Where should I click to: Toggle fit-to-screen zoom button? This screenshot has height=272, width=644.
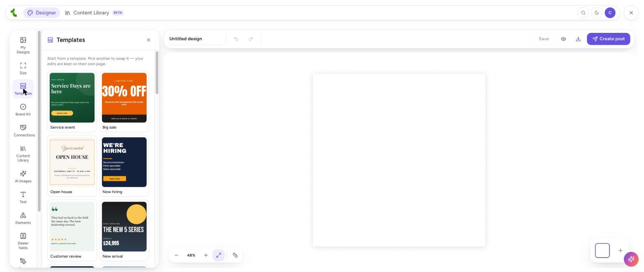click(219, 255)
